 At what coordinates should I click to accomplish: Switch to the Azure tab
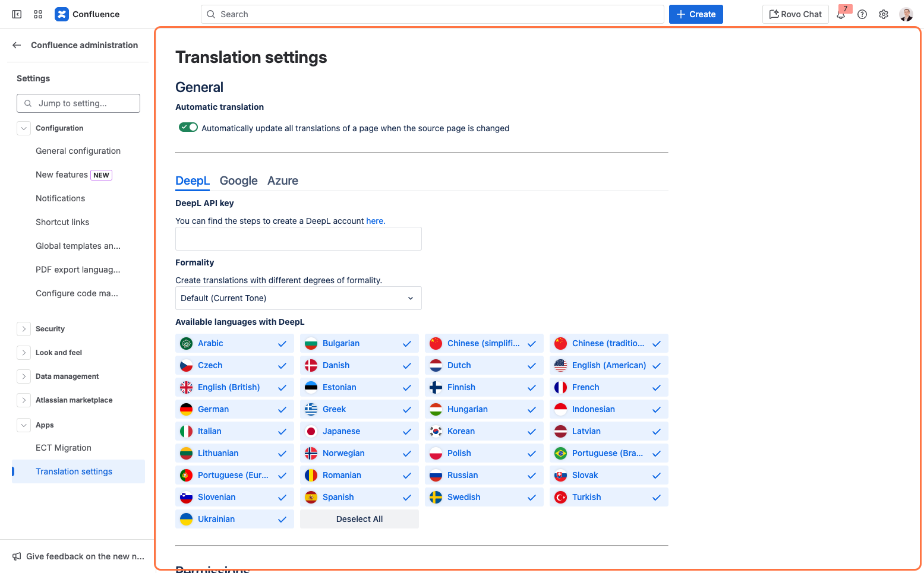coord(283,181)
